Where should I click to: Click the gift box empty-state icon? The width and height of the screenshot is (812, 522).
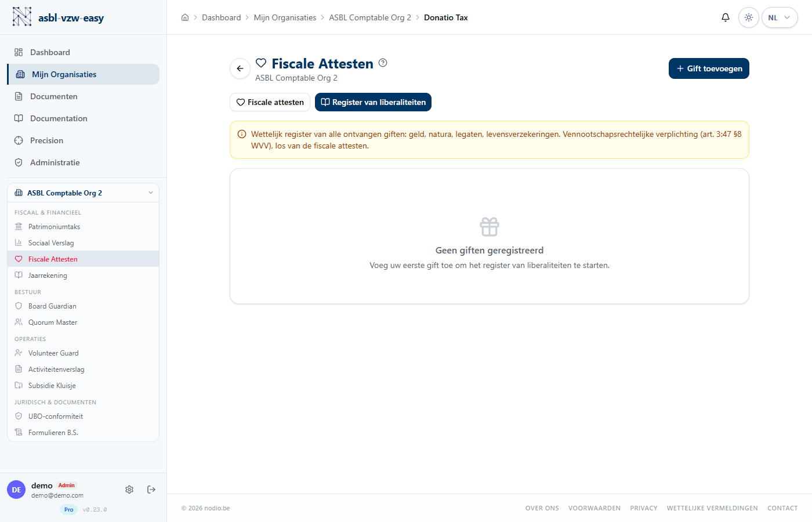pyautogui.click(x=490, y=227)
